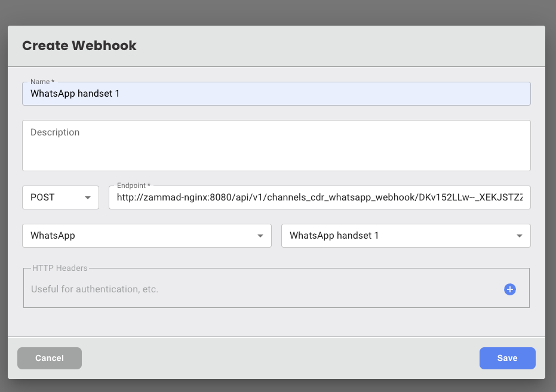Image resolution: width=556 pixels, height=392 pixels.
Task: Select the POST text in method selector
Action: tap(42, 197)
